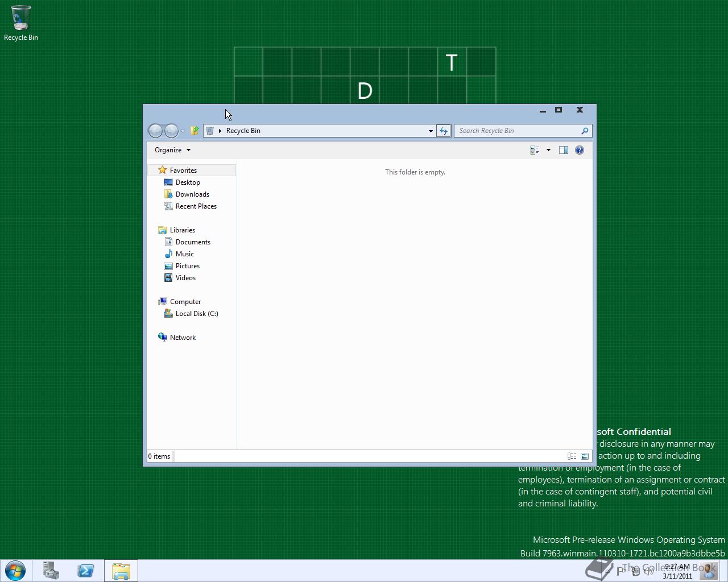Select Network in navigation pane
The image size is (728, 582).
point(183,338)
